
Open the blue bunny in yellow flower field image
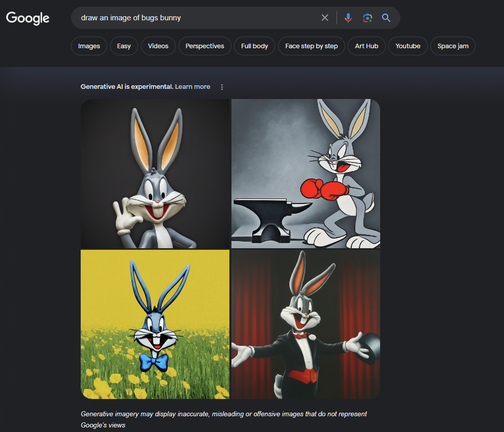(x=155, y=324)
